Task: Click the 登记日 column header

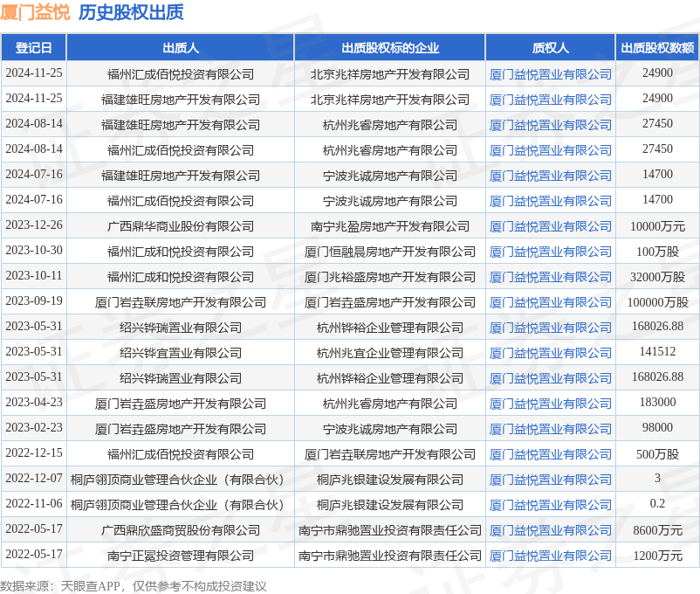Action: click(33, 47)
